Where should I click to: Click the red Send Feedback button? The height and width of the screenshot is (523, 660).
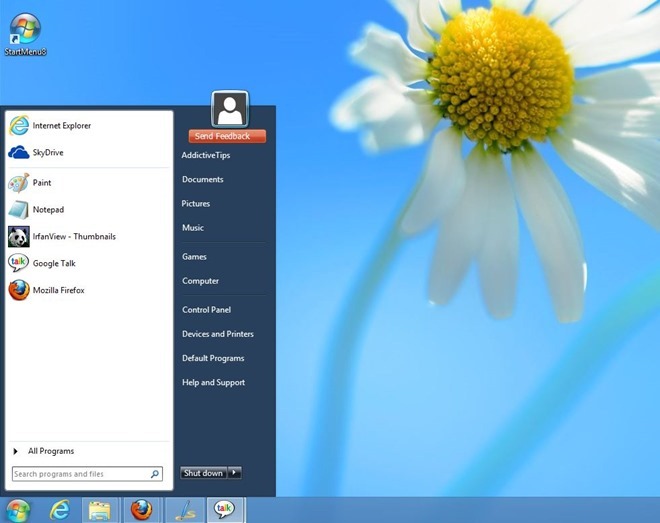coord(227,136)
